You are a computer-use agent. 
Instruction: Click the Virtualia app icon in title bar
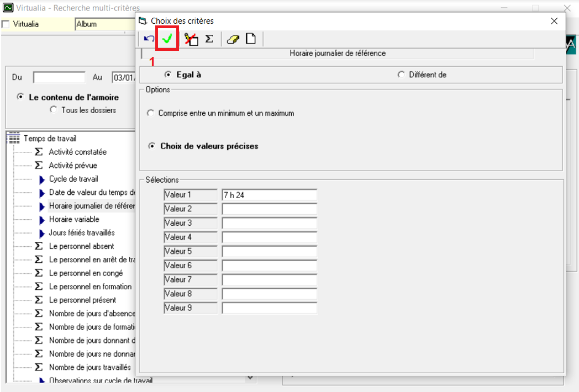pyautogui.click(x=8, y=8)
